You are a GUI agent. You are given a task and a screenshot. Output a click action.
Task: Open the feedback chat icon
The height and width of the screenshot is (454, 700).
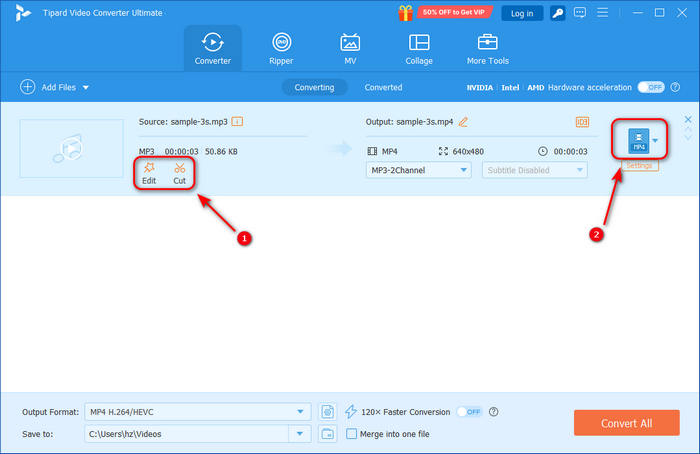[x=580, y=12]
